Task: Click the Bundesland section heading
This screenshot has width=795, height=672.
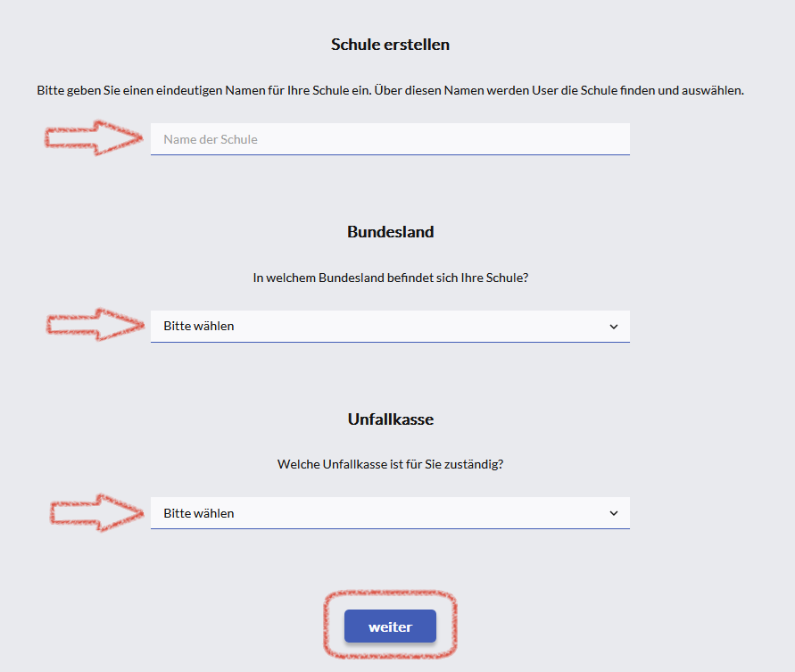Action: pyautogui.click(x=390, y=232)
